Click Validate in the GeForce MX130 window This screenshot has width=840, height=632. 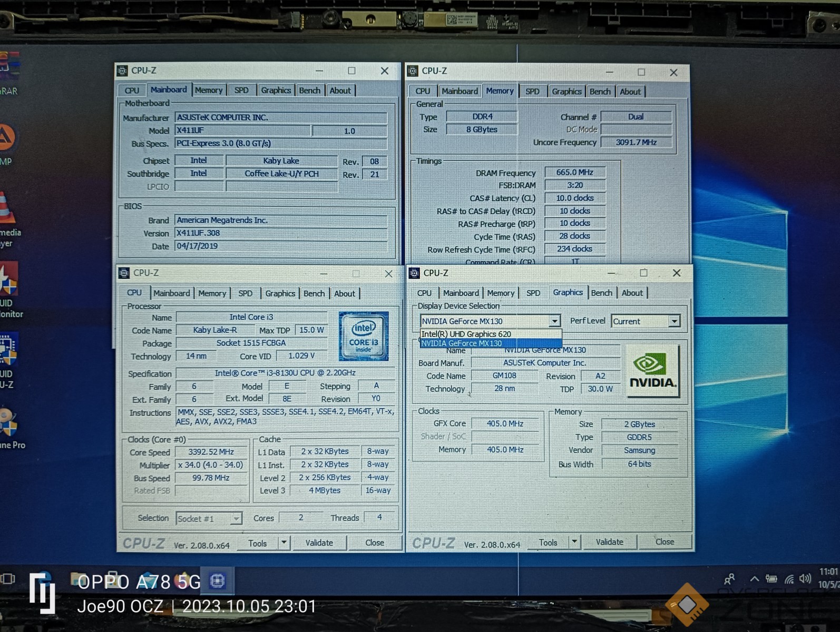click(610, 541)
